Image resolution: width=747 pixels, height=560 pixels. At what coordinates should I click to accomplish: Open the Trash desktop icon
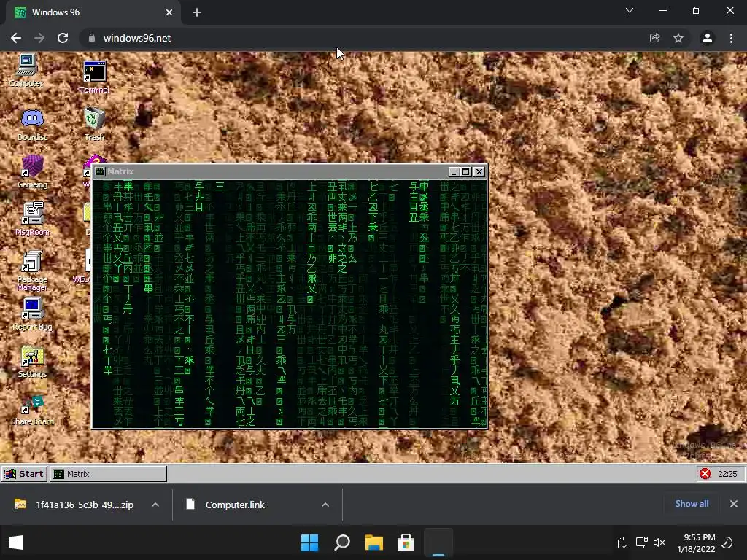tap(94, 124)
